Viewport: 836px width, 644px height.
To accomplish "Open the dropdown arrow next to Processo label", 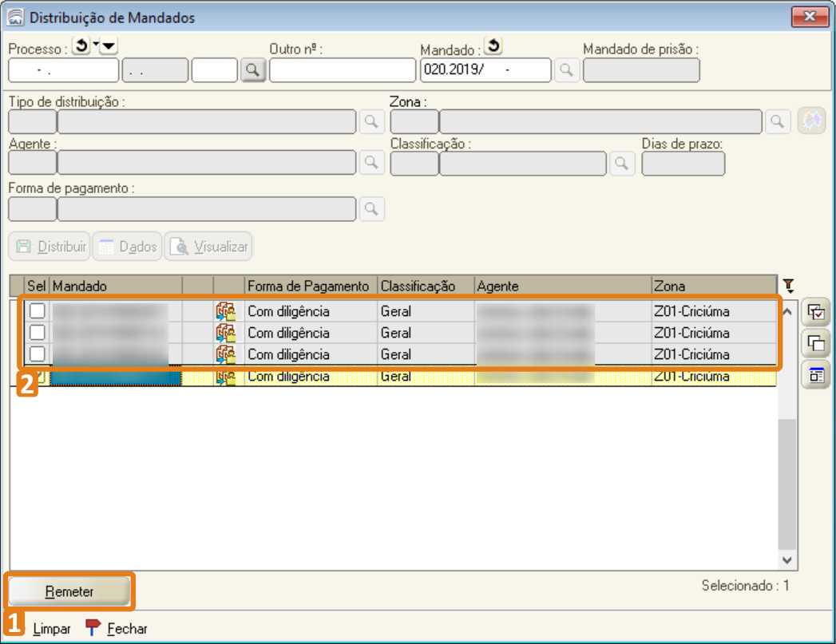I will coord(109,47).
